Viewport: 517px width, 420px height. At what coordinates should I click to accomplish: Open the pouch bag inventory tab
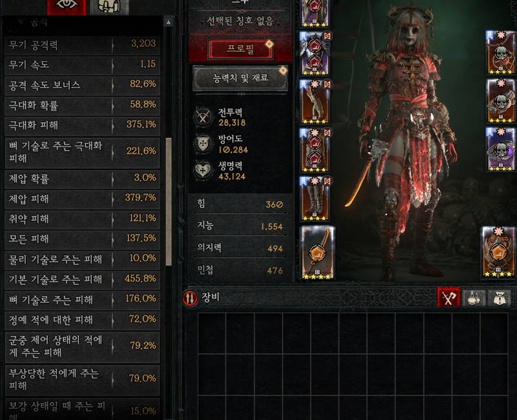coord(499,298)
